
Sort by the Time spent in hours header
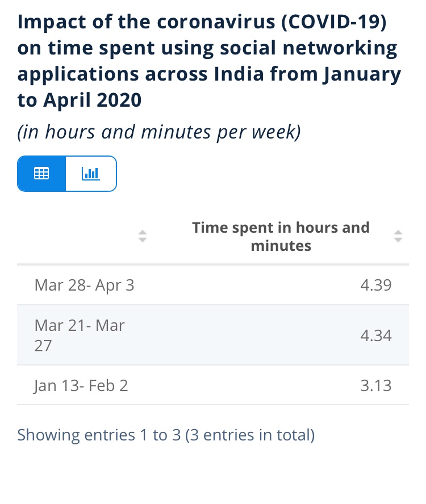coord(281,237)
